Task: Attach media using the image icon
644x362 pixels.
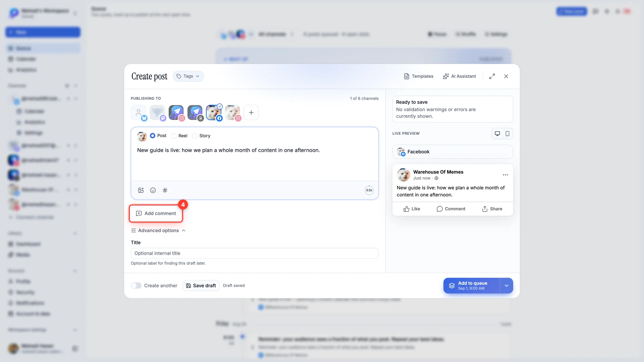Action: pyautogui.click(x=141, y=190)
